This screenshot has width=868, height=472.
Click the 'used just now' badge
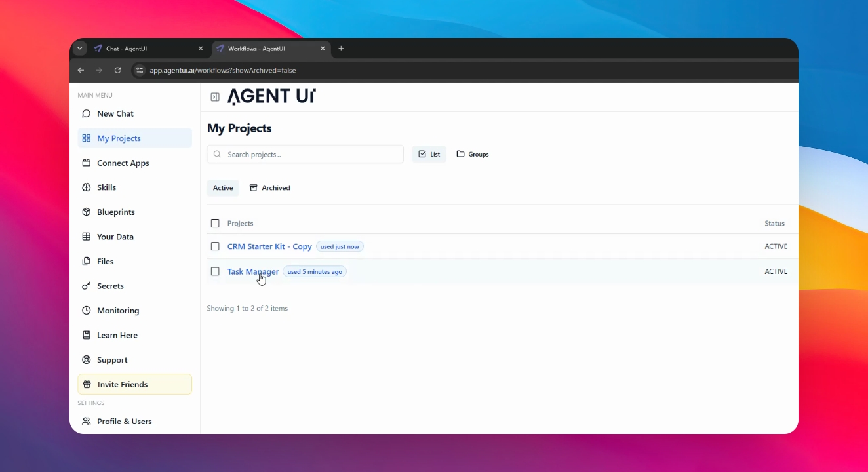coord(340,246)
